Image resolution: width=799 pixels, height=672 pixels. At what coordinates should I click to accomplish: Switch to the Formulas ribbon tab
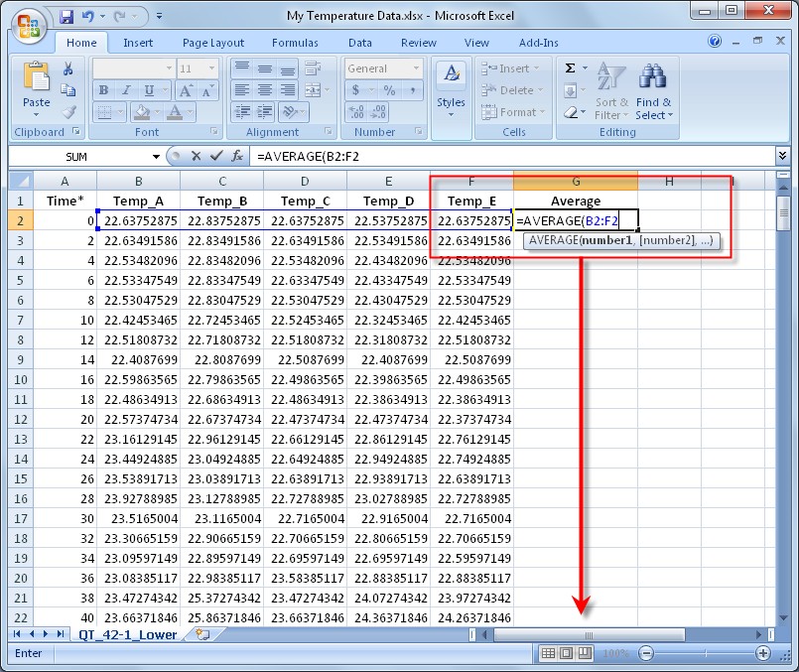pos(295,43)
